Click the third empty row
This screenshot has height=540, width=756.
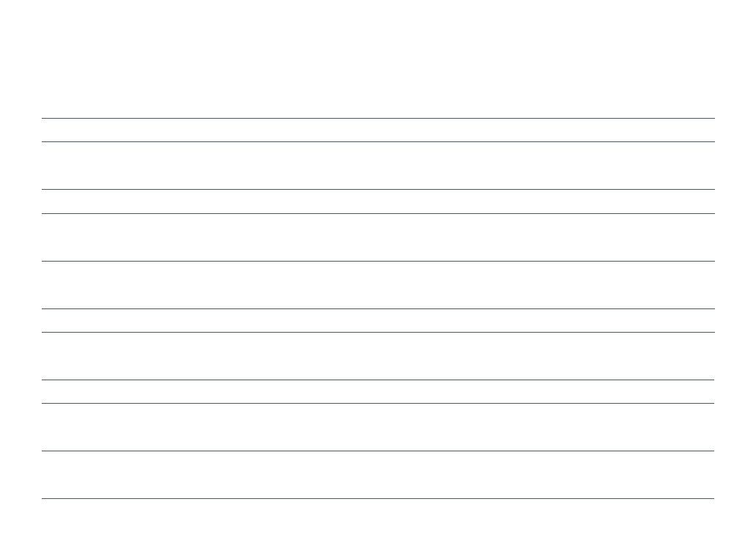point(378,201)
